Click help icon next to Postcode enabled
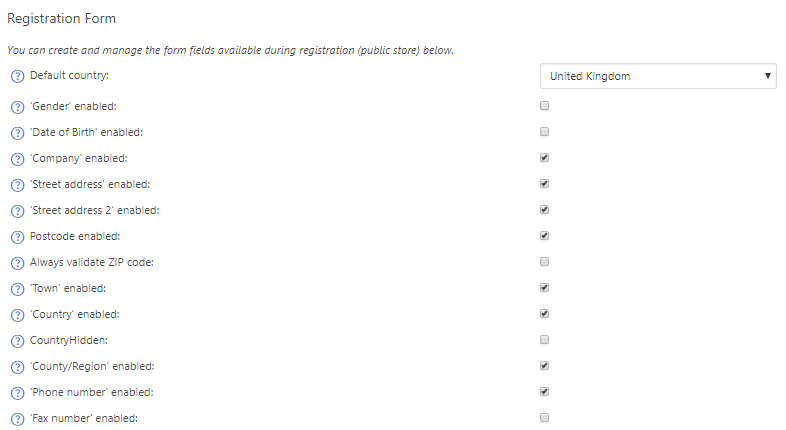Image resolution: width=786 pixels, height=430 pixels. [x=18, y=237]
